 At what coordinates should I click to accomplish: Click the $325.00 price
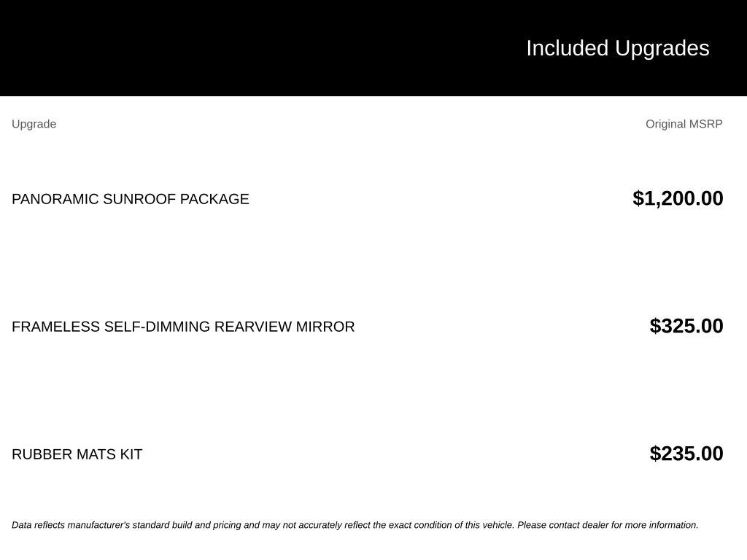(x=686, y=326)
